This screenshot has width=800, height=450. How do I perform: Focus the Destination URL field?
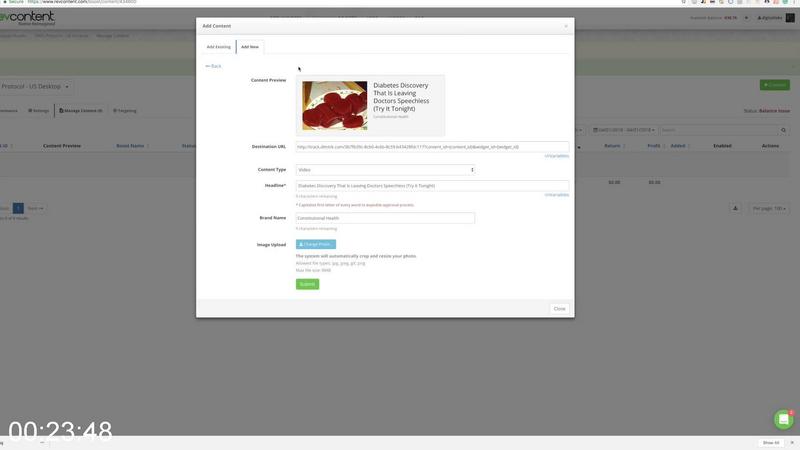point(432,147)
